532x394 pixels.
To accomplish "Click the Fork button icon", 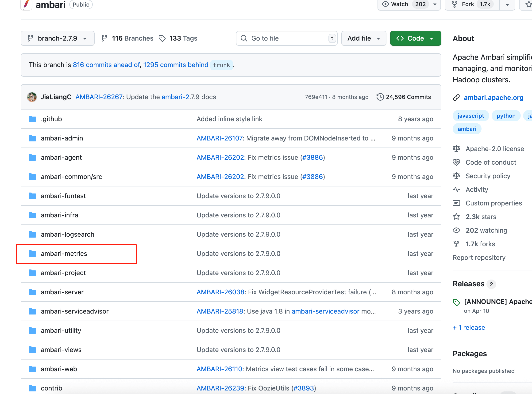I will pos(455,4).
